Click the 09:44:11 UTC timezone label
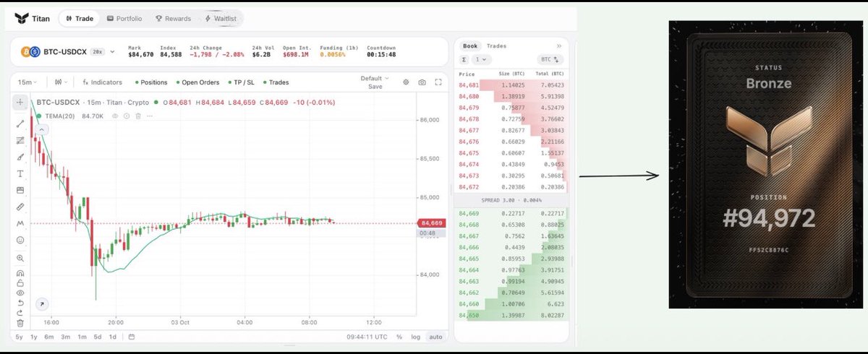This screenshot has width=868, height=354. pos(367,337)
